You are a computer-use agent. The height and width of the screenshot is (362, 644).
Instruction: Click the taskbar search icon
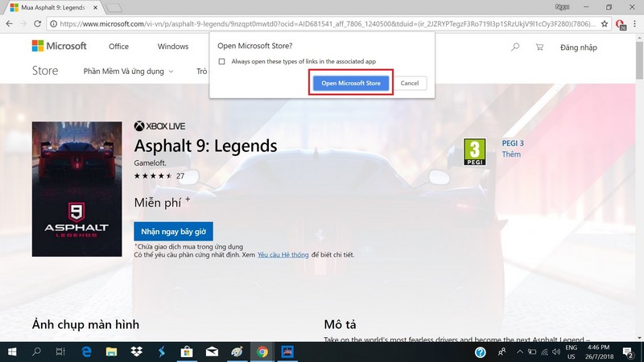(36, 352)
